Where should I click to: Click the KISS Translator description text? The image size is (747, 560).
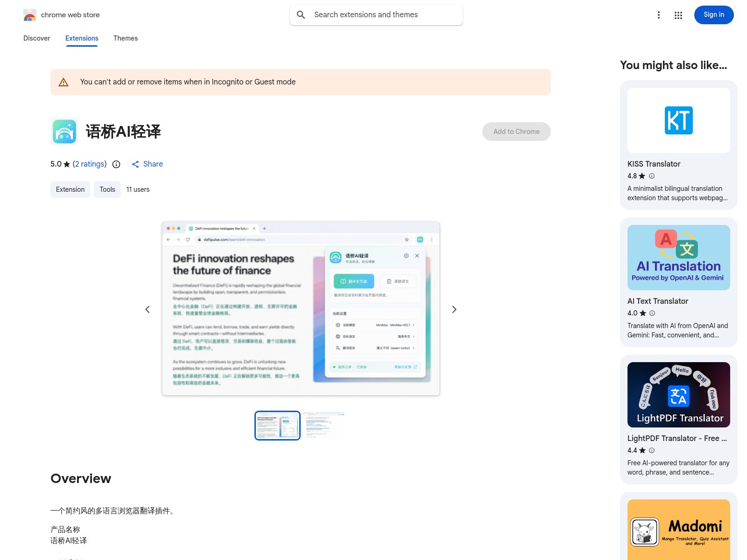(677, 193)
